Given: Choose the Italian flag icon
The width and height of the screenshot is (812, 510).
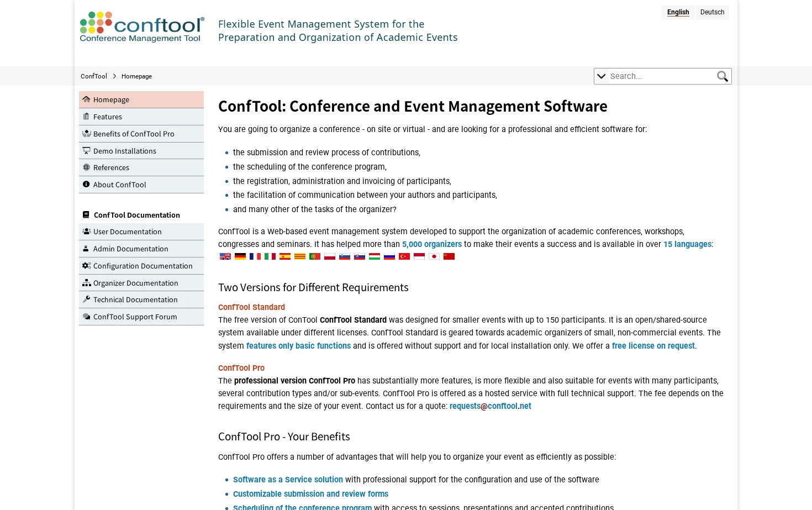Looking at the screenshot, I should point(270,256).
